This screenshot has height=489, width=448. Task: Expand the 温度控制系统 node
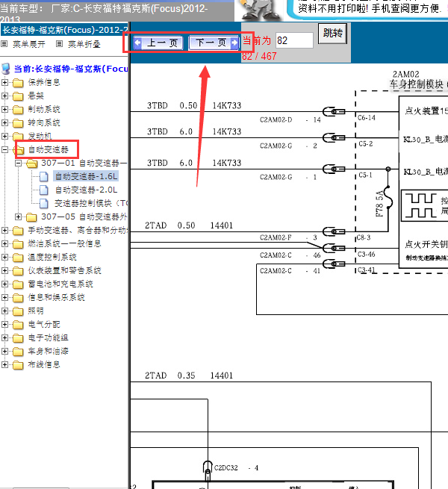[4, 258]
